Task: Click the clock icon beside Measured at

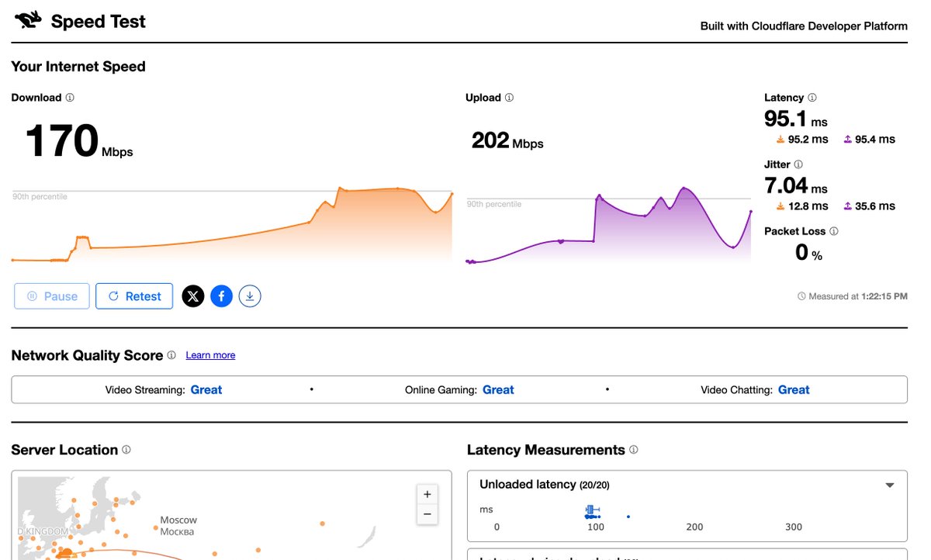Action: [x=801, y=296]
